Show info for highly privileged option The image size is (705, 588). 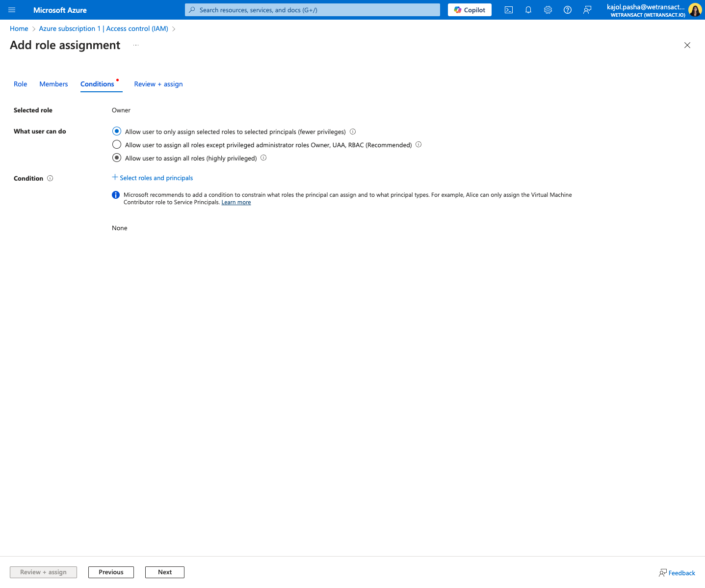263,158
